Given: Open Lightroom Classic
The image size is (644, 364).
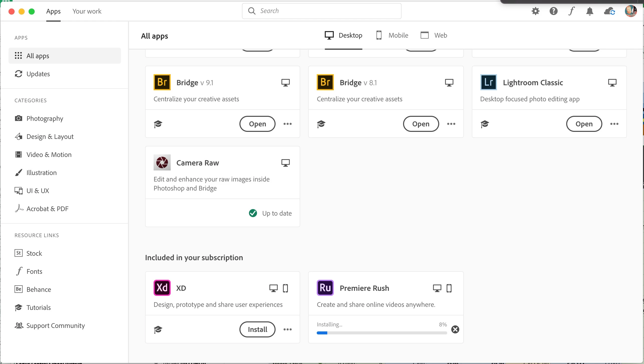Looking at the screenshot, I should pyautogui.click(x=584, y=124).
